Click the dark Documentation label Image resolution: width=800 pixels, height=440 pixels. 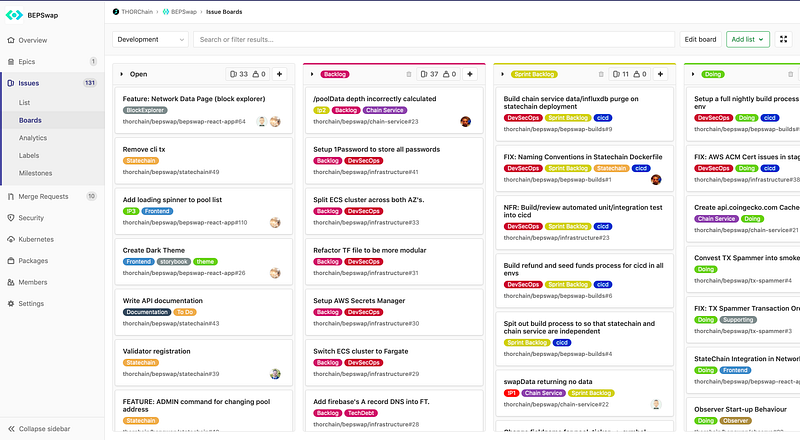pyautogui.click(x=147, y=312)
